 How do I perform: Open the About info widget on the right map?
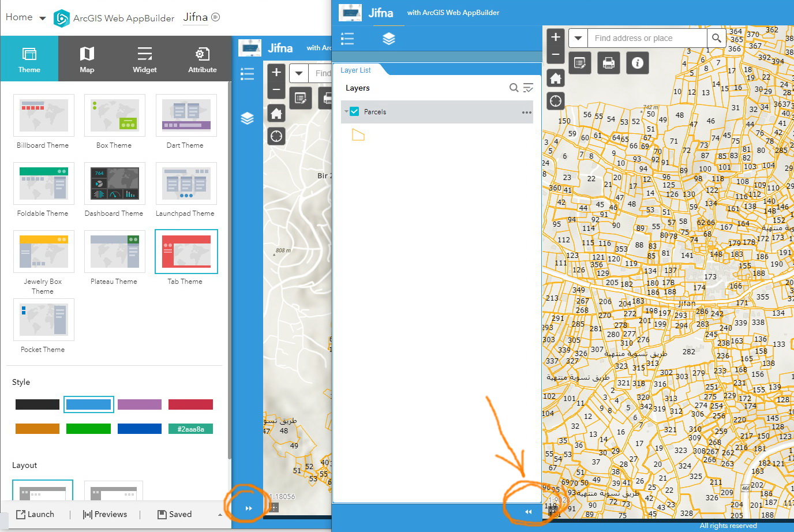coord(638,63)
